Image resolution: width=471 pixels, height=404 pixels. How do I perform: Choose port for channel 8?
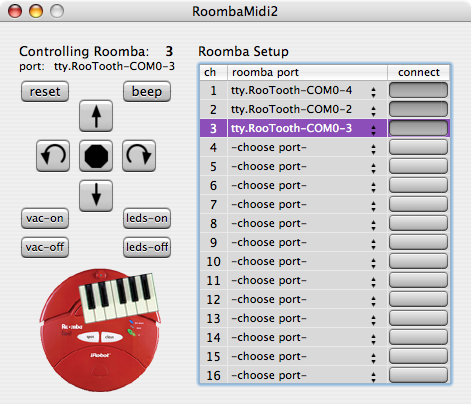pos(307,223)
